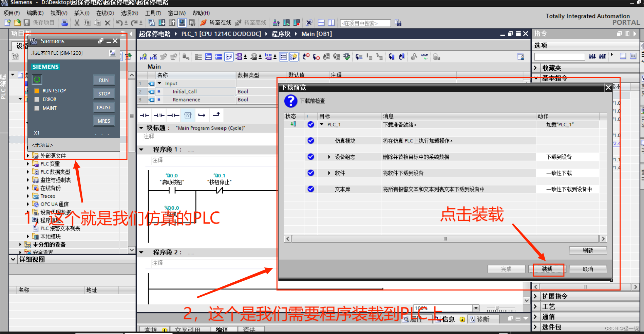The width and height of the screenshot is (644, 334).
Task: Insert a normally closed contact from LAD favorites
Action: tap(159, 115)
